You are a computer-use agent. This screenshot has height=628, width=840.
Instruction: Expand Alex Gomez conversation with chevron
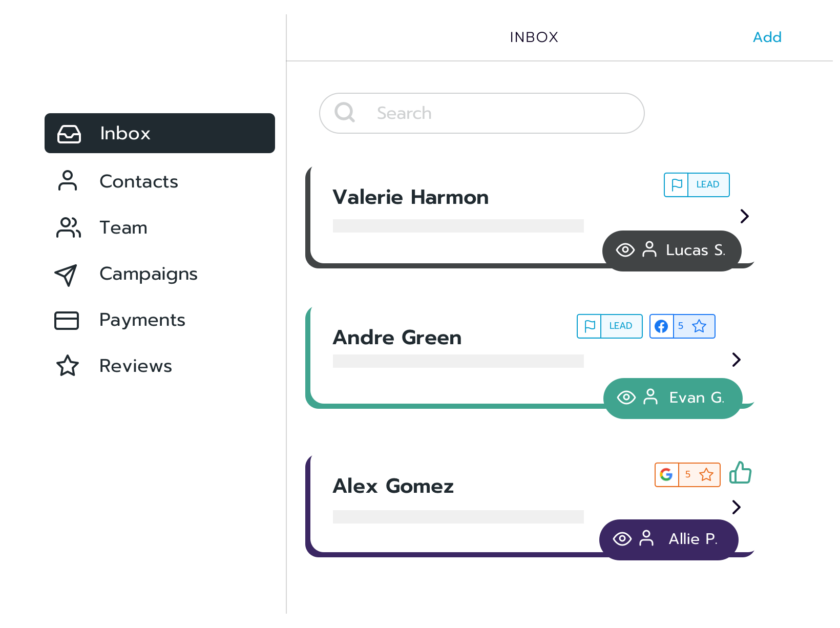pos(737,507)
